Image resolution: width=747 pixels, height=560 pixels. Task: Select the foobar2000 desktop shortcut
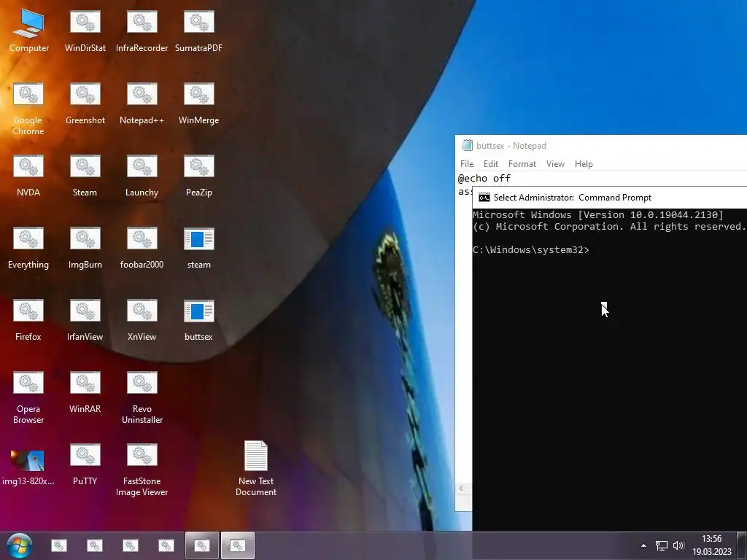point(142,248)
